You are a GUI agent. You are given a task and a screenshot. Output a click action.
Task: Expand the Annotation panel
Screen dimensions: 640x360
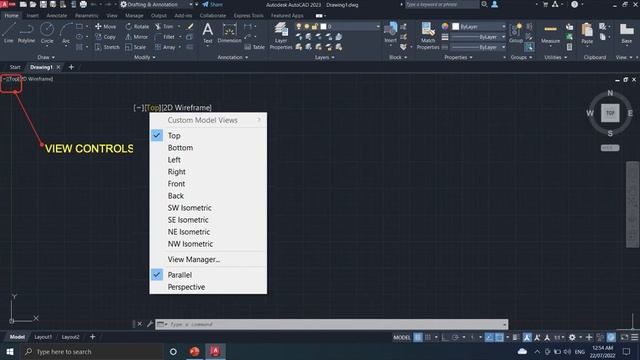pyautogui.click(x=233, y=58)
